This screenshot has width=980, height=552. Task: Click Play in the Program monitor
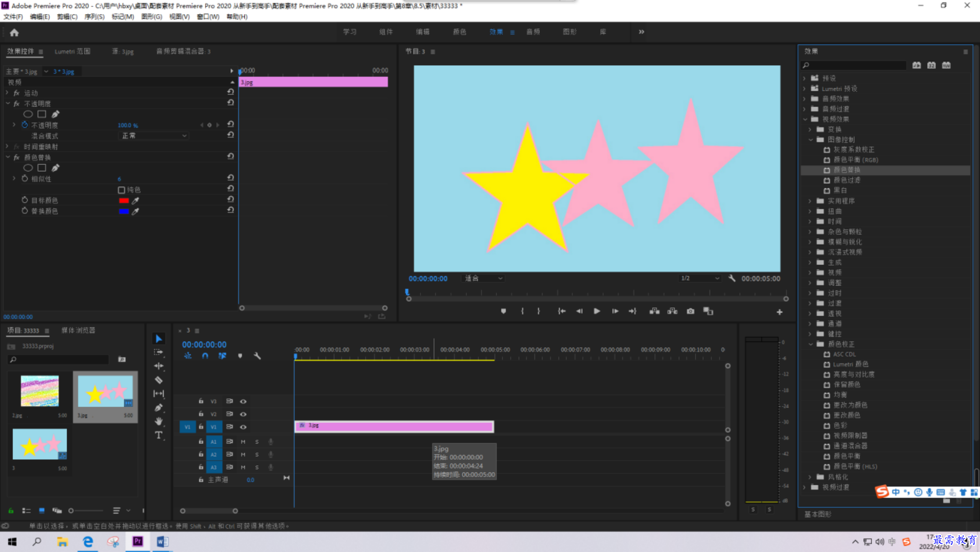pyautogui.click(x=597, y=311)
